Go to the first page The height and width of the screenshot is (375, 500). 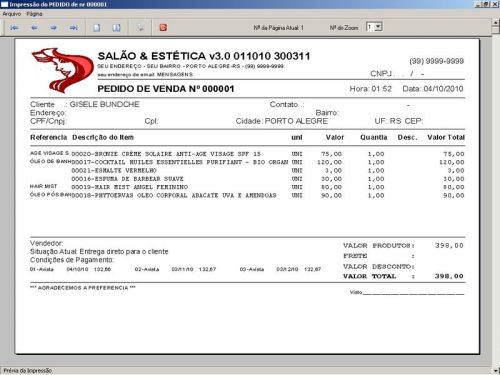pyautogui.click(x=14, y=28)
